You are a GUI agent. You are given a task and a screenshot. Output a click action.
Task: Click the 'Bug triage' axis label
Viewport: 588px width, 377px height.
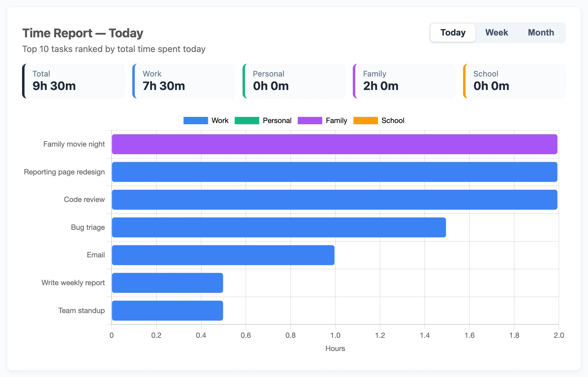(88, 227)
